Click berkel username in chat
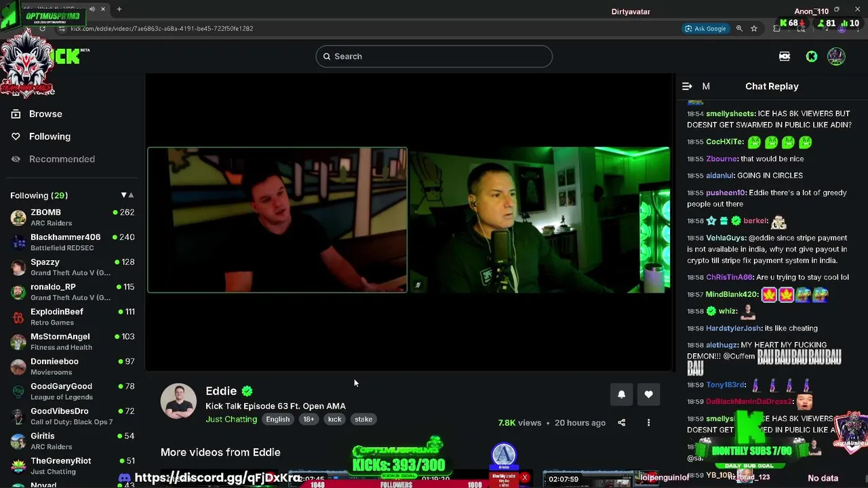Image resolution: width=868 pixels, height=488 pixels. coord(755,221)
